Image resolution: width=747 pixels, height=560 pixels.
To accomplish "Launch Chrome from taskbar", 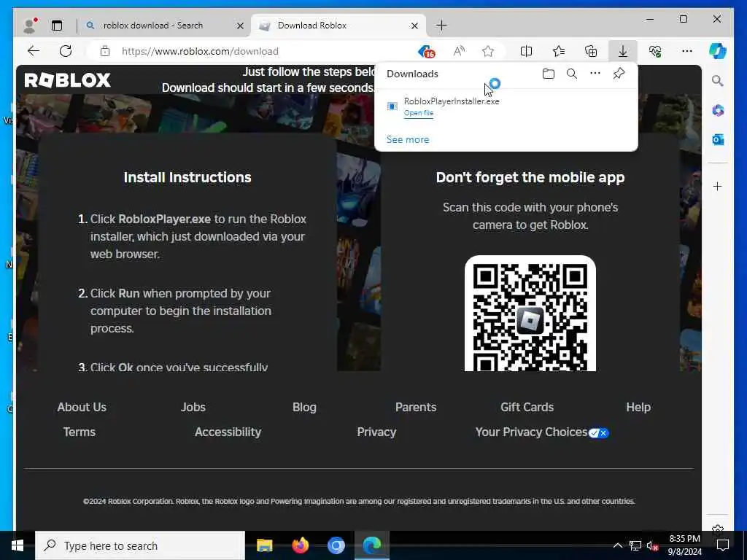I will (336, 545).
